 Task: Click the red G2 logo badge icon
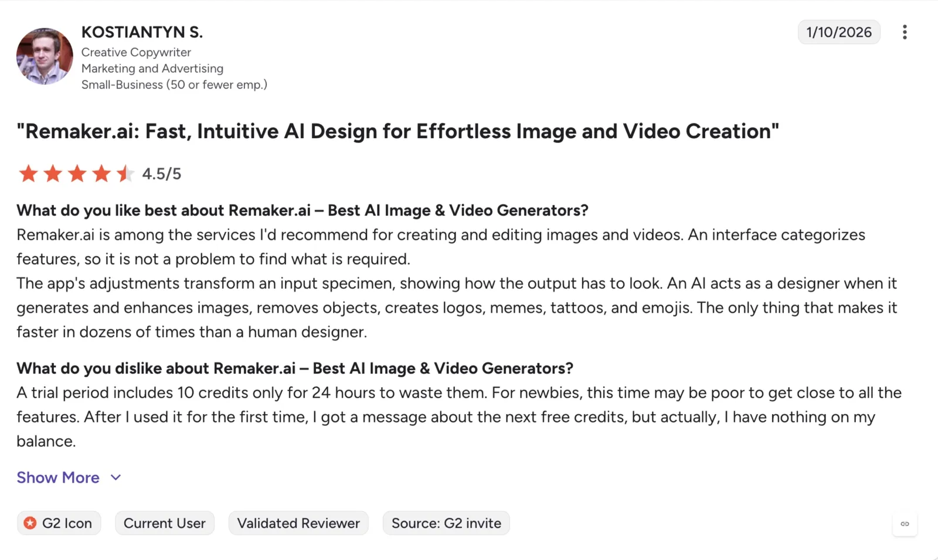[30, 523]
